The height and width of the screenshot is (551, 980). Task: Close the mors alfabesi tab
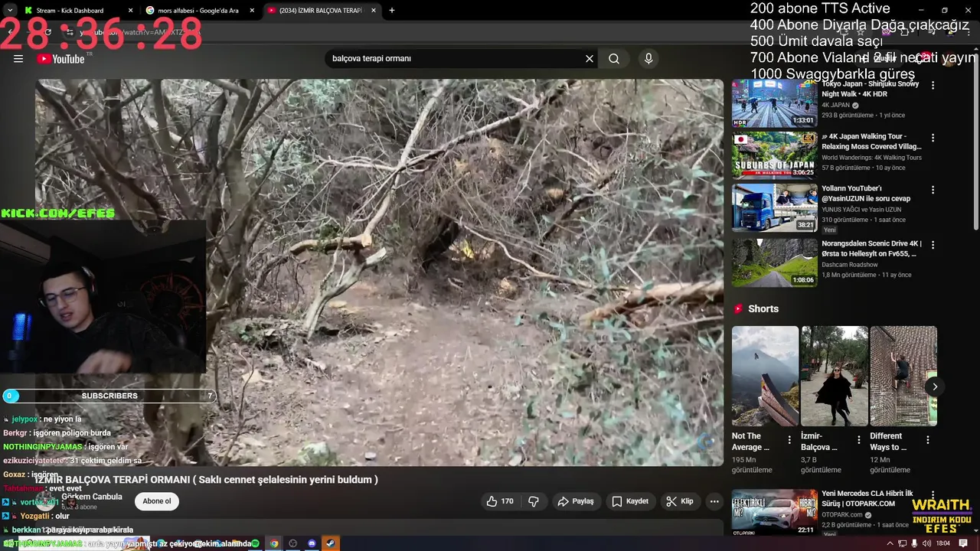click(x=252, y=11)
